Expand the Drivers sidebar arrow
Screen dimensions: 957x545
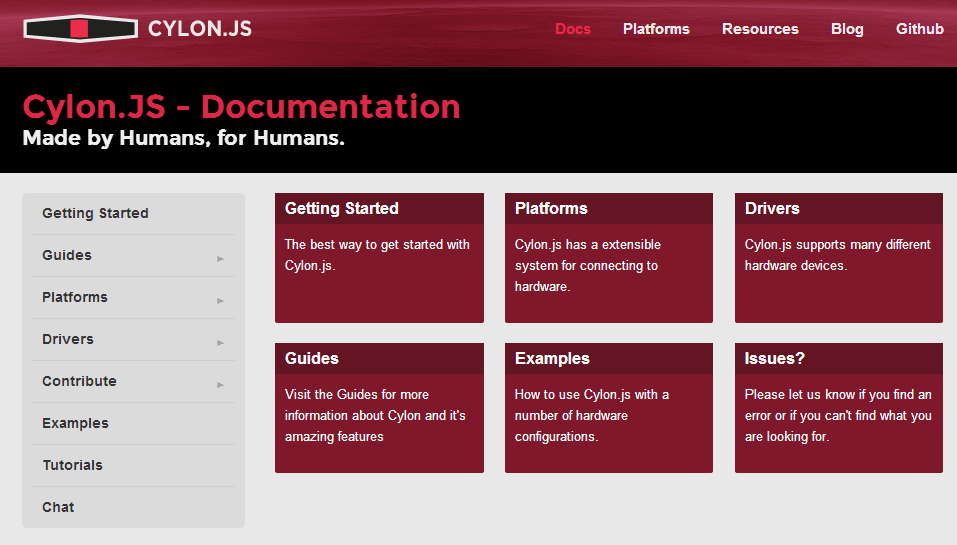(220, 343)
